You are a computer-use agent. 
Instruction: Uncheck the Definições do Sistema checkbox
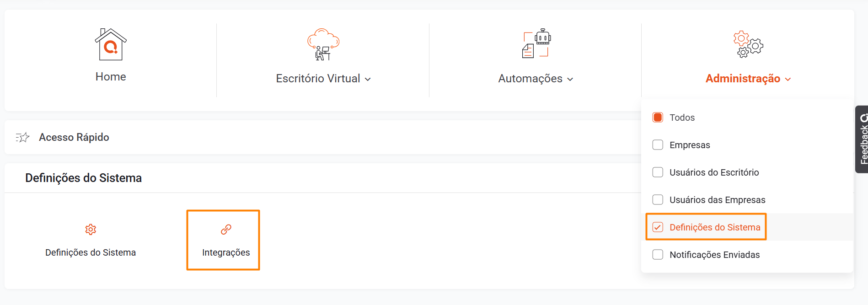pos(658,227)
